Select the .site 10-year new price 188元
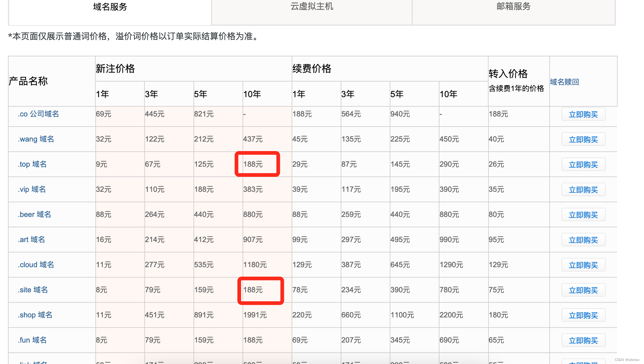This screenshot has width=644, height=364. (x=253, y=290)
